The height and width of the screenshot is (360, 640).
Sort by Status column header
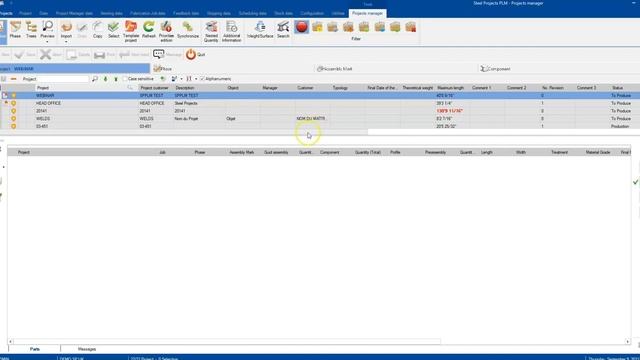click(618, 88)
